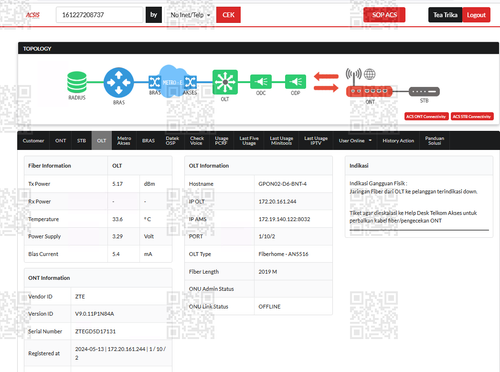Click the Fiber Information table header

pos(50,166)
